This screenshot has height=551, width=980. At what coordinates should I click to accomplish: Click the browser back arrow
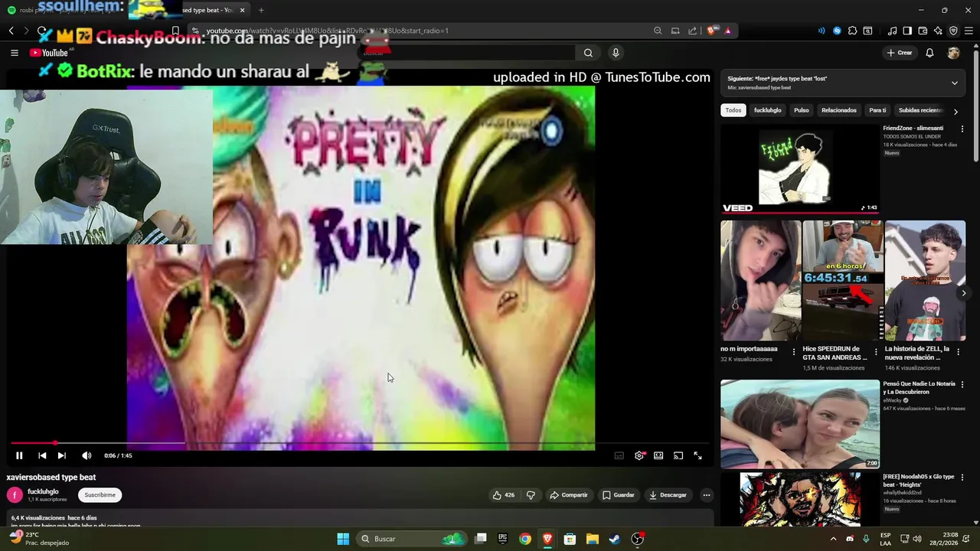(11, 31)
